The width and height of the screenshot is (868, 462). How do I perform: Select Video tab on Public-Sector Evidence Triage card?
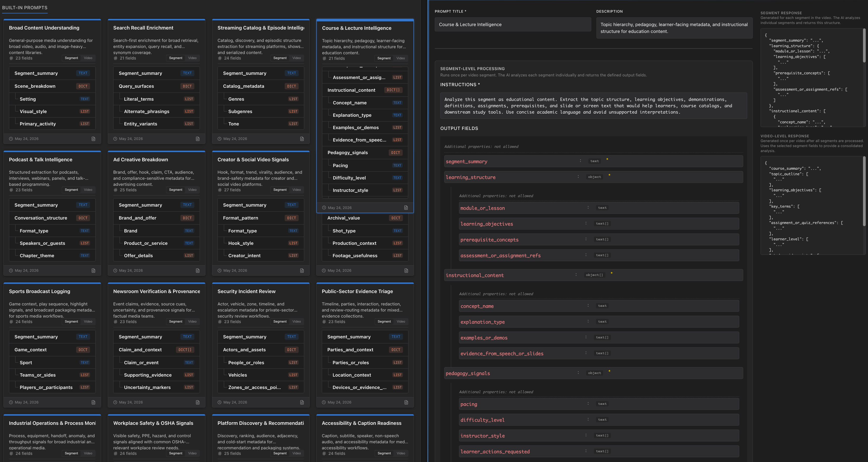pyautogui.click(x=401, y=322)
